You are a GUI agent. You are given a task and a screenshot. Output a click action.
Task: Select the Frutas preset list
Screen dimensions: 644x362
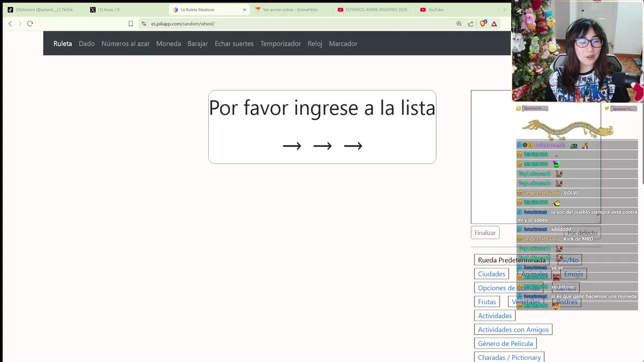(x=487, y=302)
